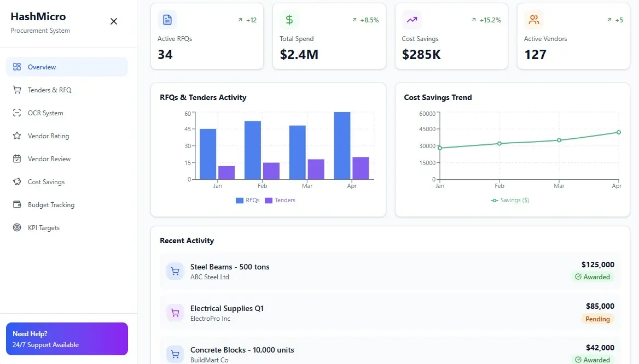This screenshot has width=639, height=364.
Task: Click the Awarded badge on Steel Beams
Action: coord(594,277)
